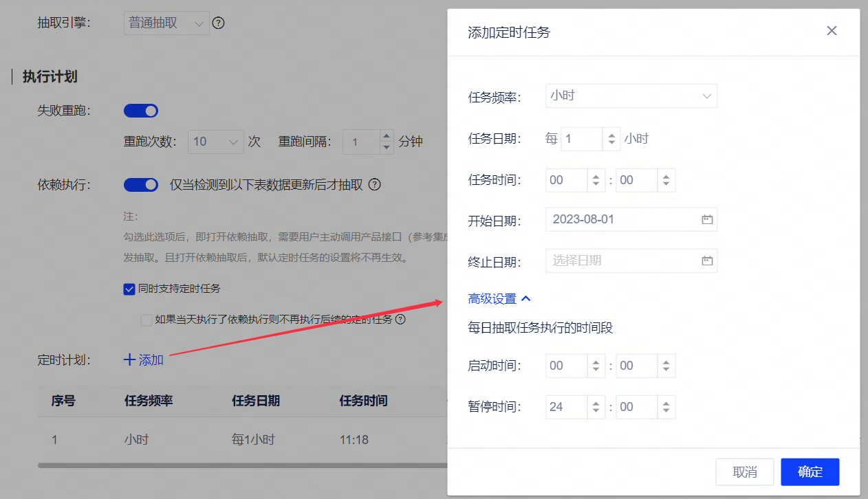This screenshot has height=499, width=868.
Task: Click the plus 添加 link for 定时计划
Action: (x=144, y=359)
